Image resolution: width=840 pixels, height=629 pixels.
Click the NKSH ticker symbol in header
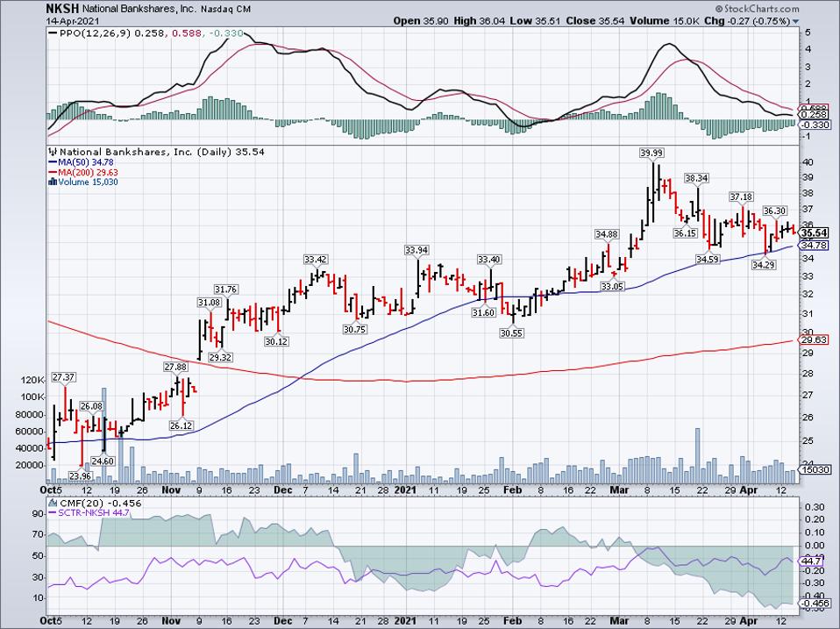pos(61,9)
